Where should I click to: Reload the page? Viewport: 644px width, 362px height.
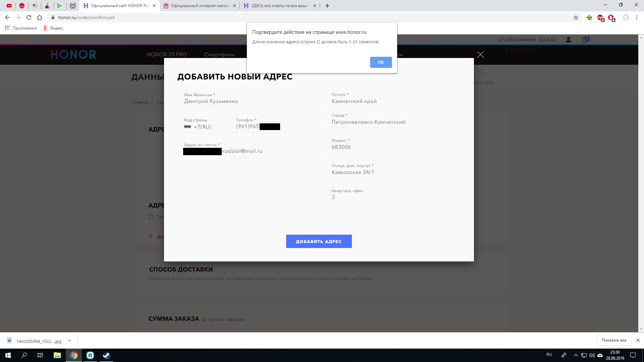pos(29,17)
